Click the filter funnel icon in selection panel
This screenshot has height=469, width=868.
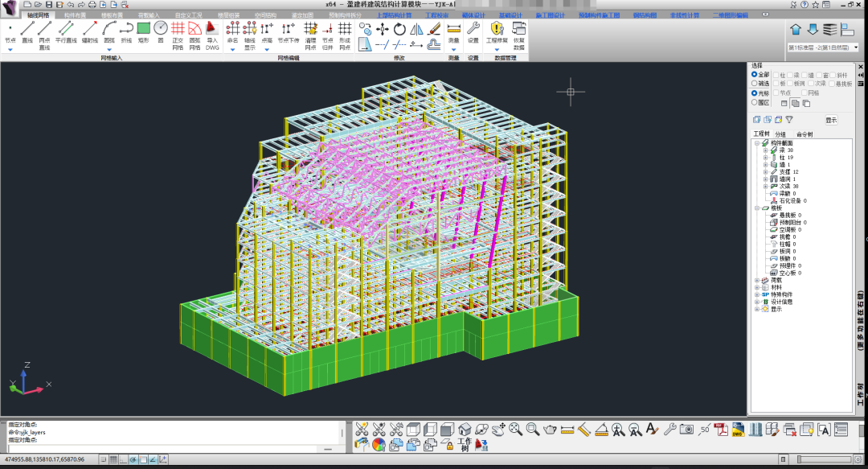click(x=789, y=119)
